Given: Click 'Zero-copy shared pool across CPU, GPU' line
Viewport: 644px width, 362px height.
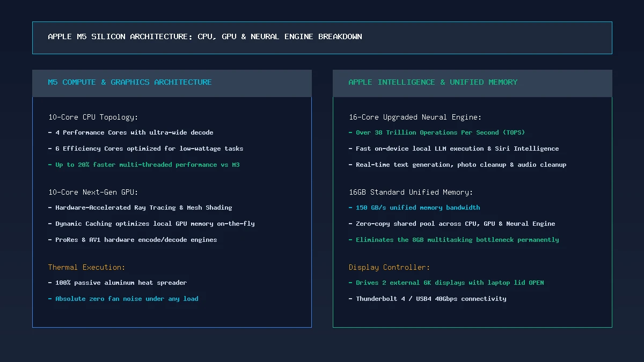Looking at the screenshot, I should [452, 224].
